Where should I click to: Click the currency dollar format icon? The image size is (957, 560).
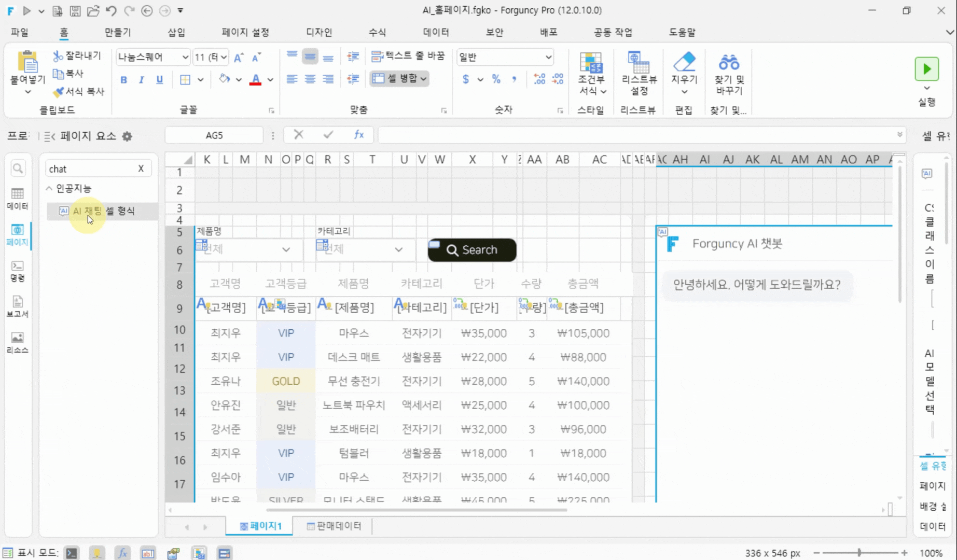[x=466, y=79]
